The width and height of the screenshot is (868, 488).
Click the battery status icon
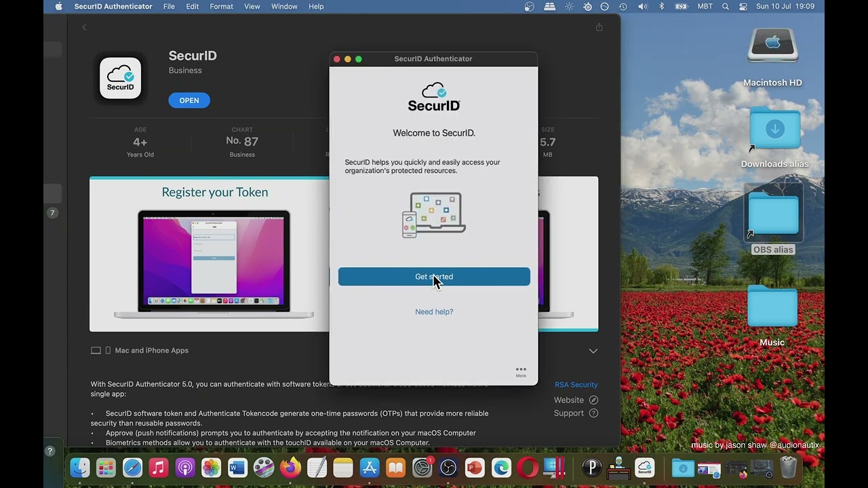click(x=682, y=6)
